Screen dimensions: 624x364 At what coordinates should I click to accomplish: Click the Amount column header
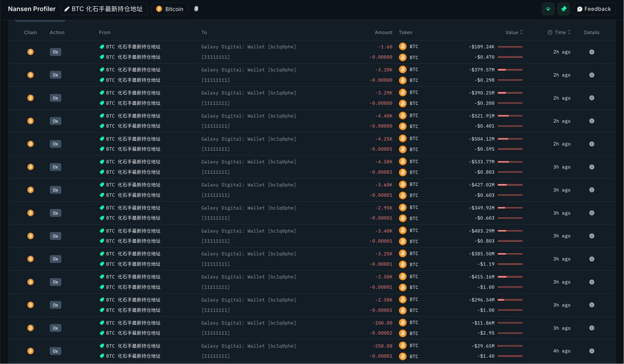[384, 32]
